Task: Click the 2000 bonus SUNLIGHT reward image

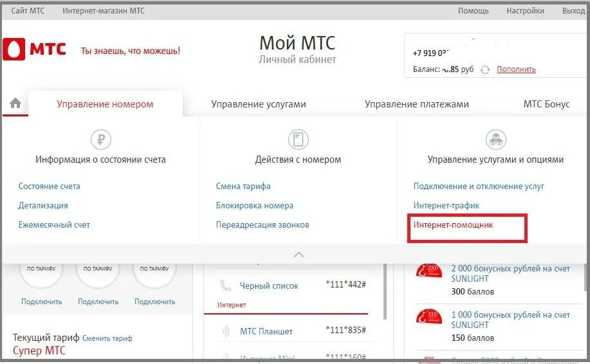Action: [x=429, y=271]
